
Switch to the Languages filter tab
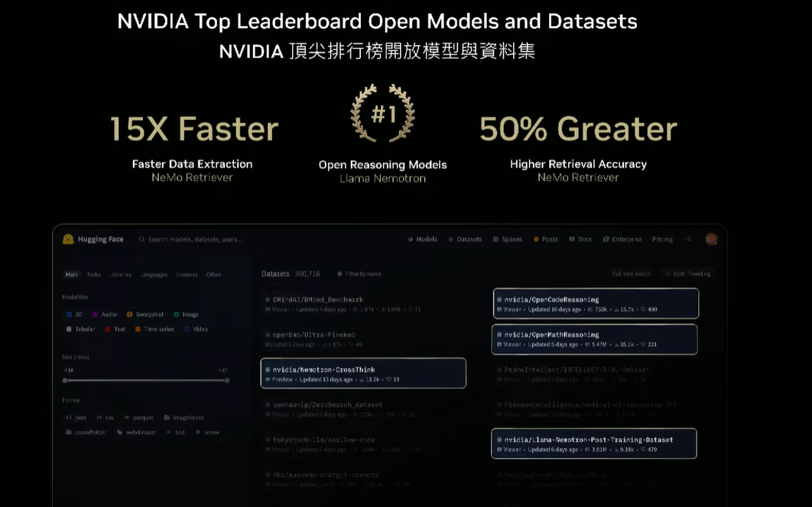154,275
